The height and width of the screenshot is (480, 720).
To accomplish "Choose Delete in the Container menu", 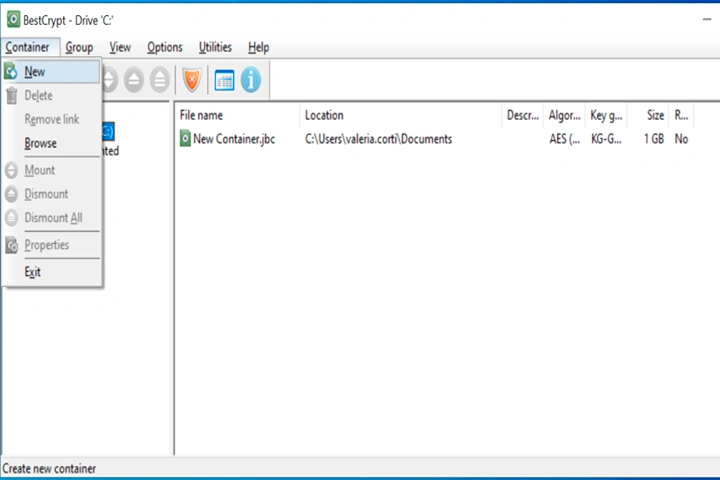I will point(51,96).
